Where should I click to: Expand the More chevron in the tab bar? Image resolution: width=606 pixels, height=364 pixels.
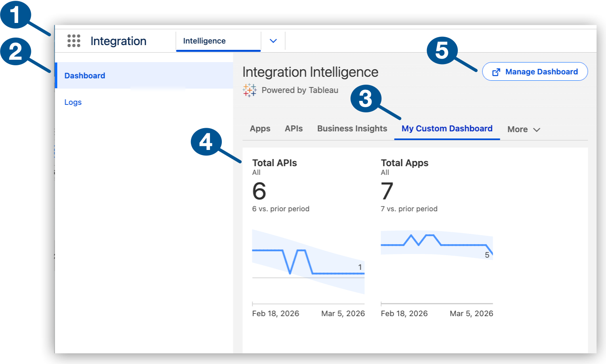coord(537,130)
